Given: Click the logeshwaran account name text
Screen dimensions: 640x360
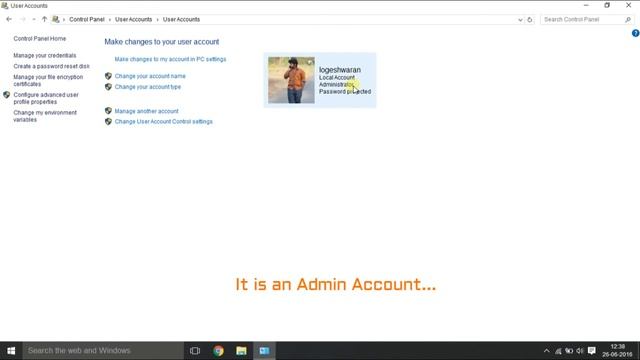Looking at the screenshot, I should click(x=340, y=70).
